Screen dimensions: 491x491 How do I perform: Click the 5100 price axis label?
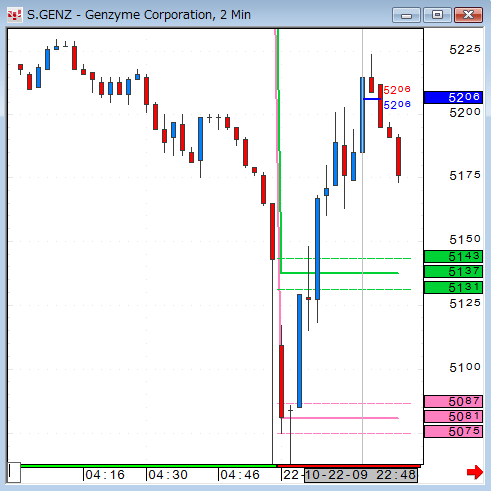tap(465, 368)
